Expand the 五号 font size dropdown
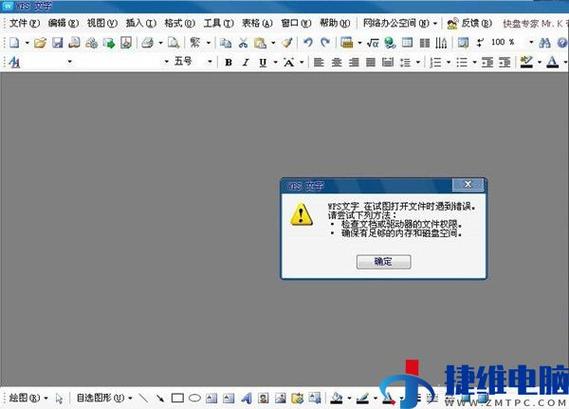The width and height of the screenshot is (569, 409). coord(210,62)
